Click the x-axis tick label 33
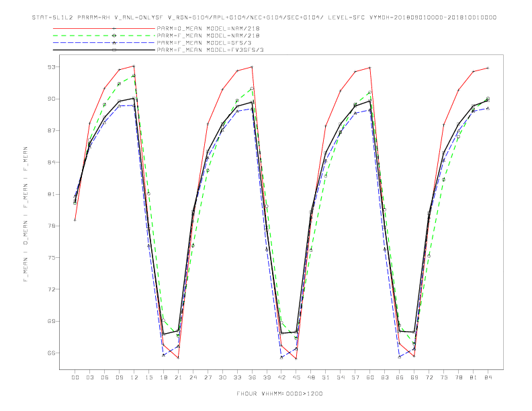532x411 pixels. point(237,377)
